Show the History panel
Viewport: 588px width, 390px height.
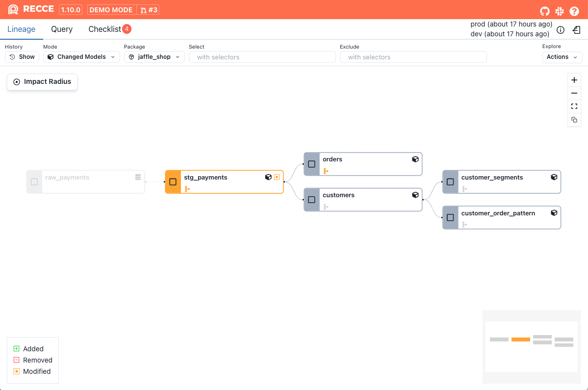22,57
